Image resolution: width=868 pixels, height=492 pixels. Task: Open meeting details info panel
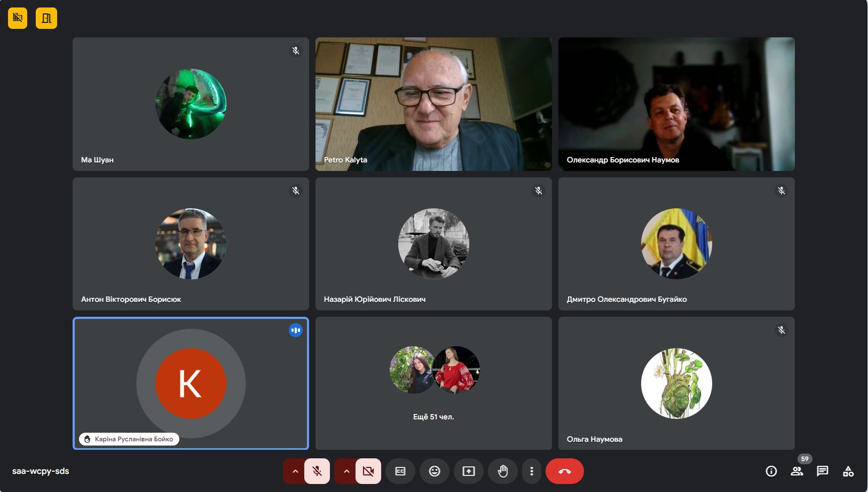point(771,471)
